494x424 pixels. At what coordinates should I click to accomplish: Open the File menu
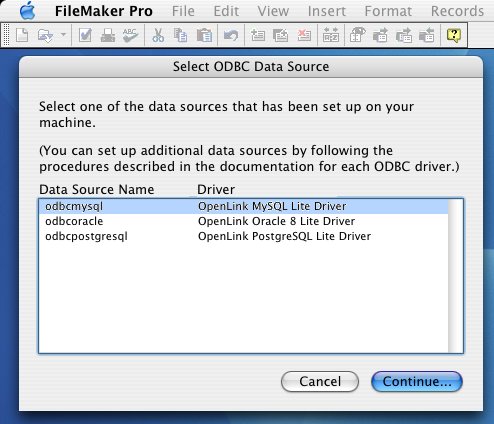tap(183, 11)
